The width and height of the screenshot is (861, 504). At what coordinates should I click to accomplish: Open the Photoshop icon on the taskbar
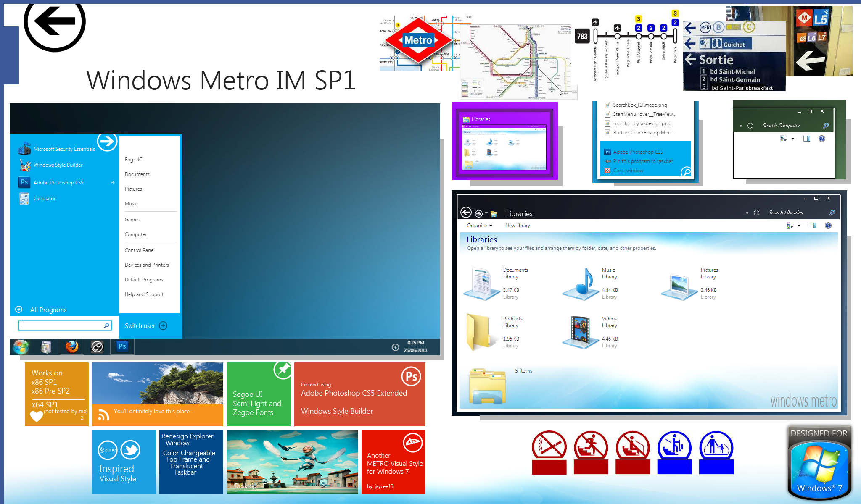[122, 346]
